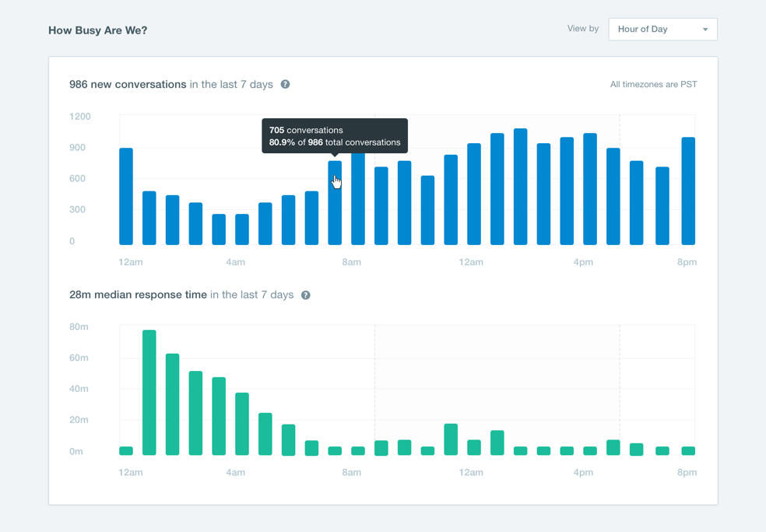The image size is (766, 532).
Task: Open the Hour of Day dropdown
Action: pos(662,30)
